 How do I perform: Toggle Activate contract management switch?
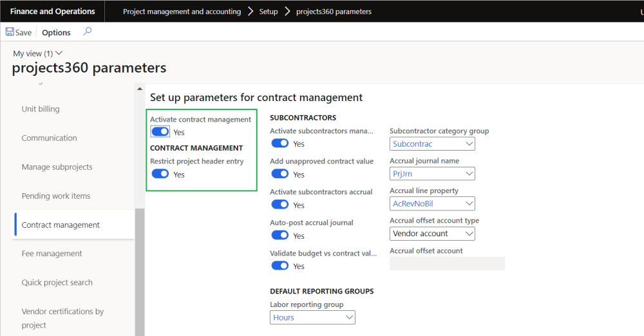tap(160, 132)
